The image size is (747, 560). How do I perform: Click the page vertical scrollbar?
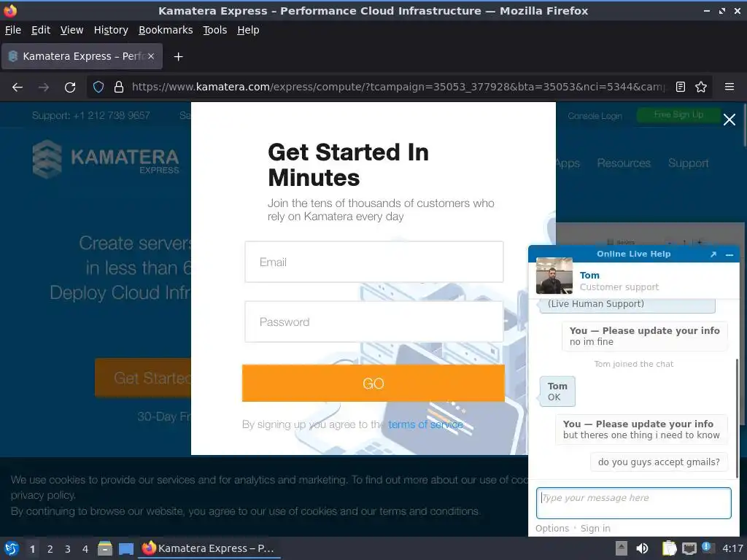745,125
